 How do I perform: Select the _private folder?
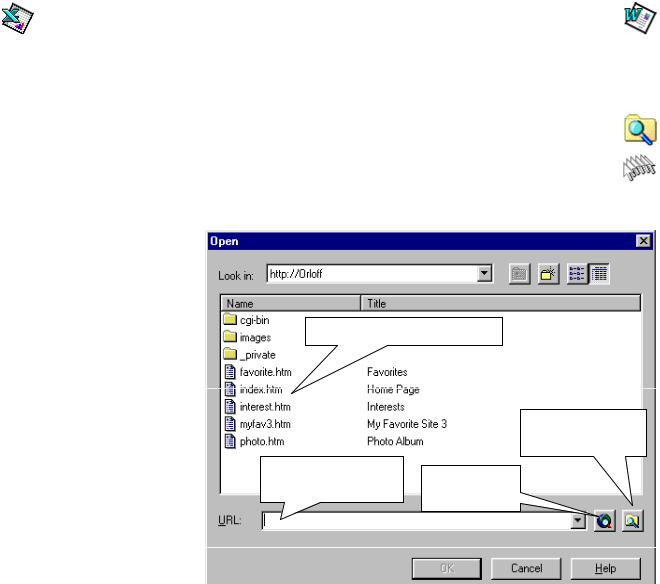click(x=257, y=355)
